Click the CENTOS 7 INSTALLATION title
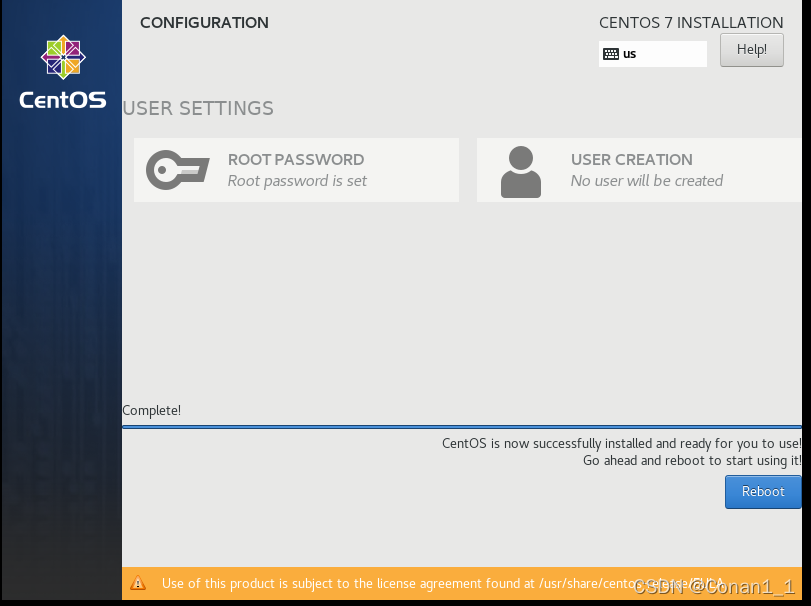 click(x=691, y=23)
